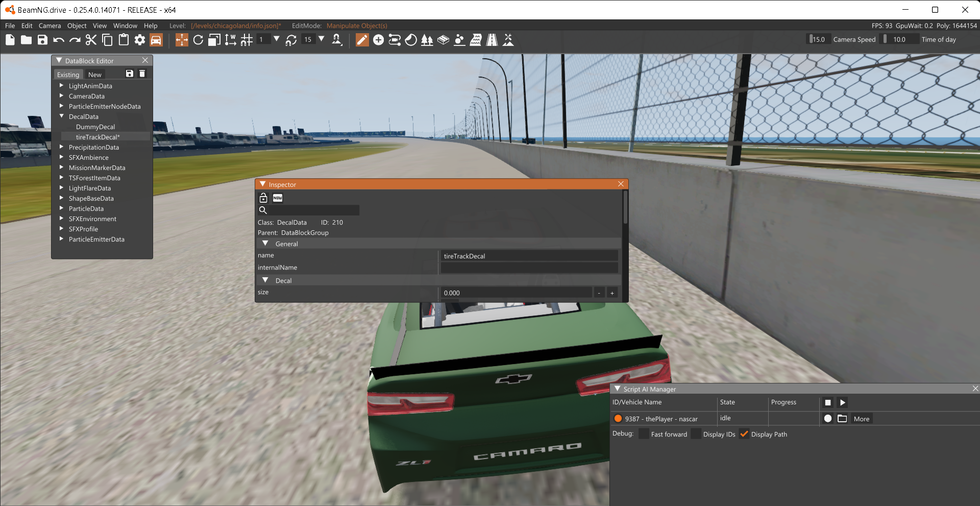Toggle grid snapping icon
The width and height of the screenshot is (980, 506).
coord(247,40)
